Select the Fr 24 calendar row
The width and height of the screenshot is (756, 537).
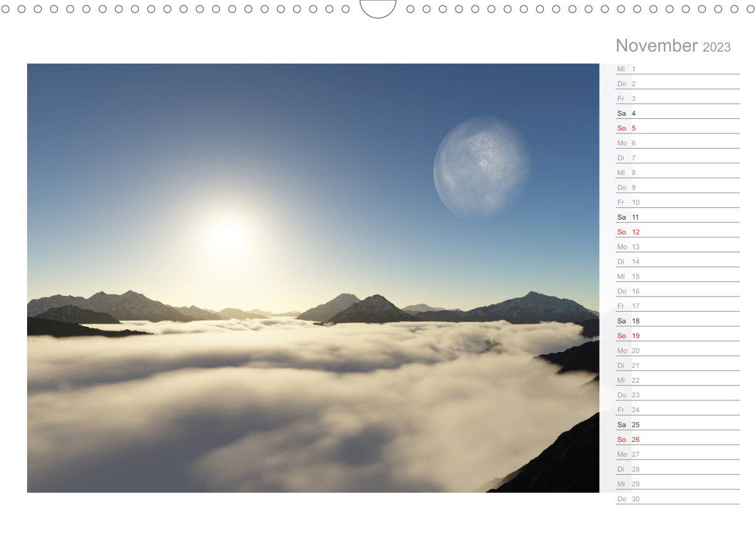pos(677,409)
